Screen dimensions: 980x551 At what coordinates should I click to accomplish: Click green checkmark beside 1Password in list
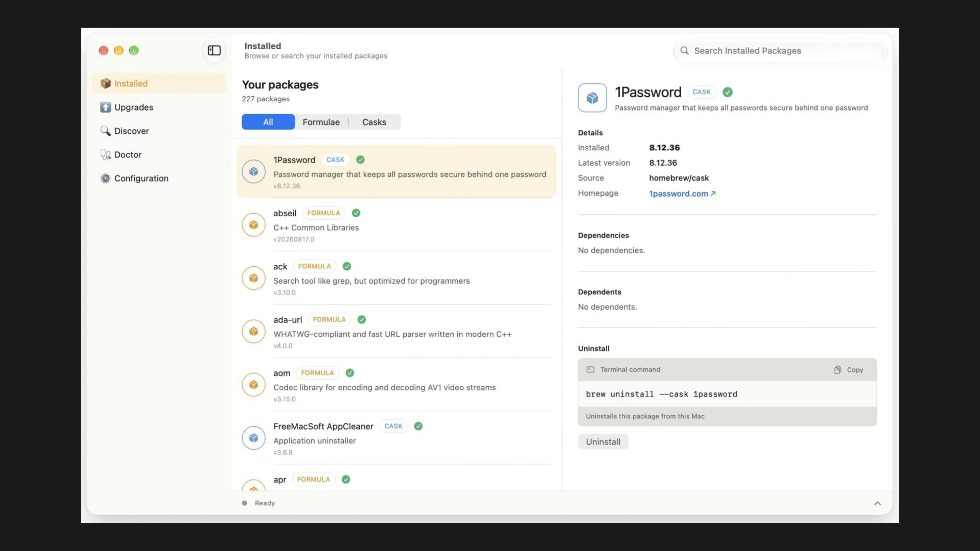[x=360, y=160]
